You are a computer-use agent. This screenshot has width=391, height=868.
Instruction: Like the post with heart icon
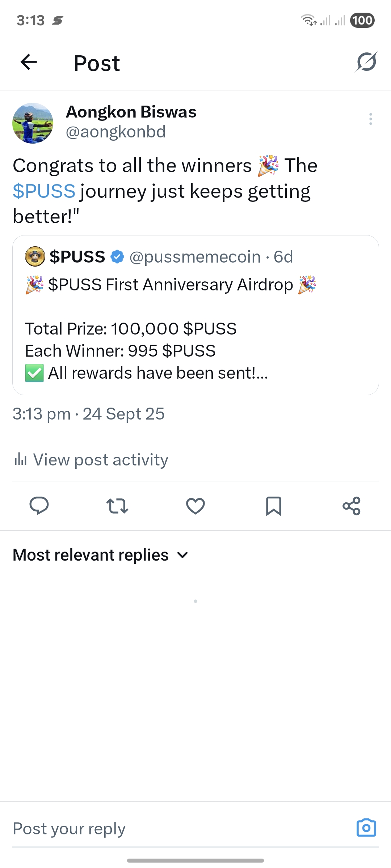point(195,506)
